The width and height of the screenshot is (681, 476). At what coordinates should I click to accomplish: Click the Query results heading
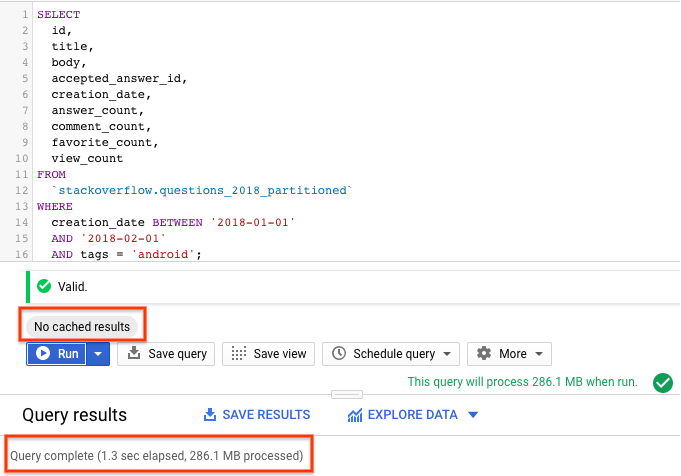75,415
